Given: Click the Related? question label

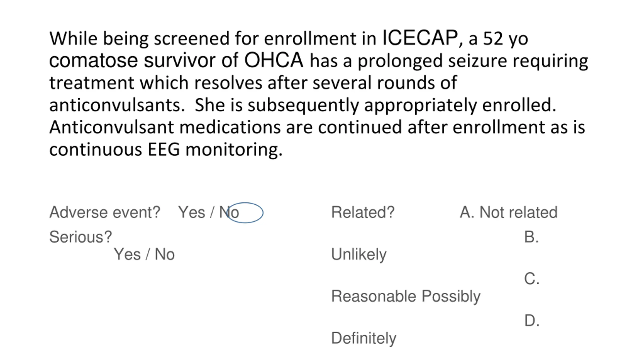Looking at the screenshot, I should (363, 212).
